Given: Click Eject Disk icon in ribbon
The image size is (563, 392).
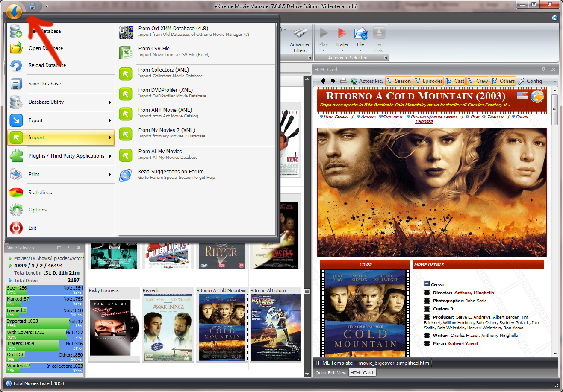Looking at the screenshot, I should pyautogui.click(x=379, y=33).
